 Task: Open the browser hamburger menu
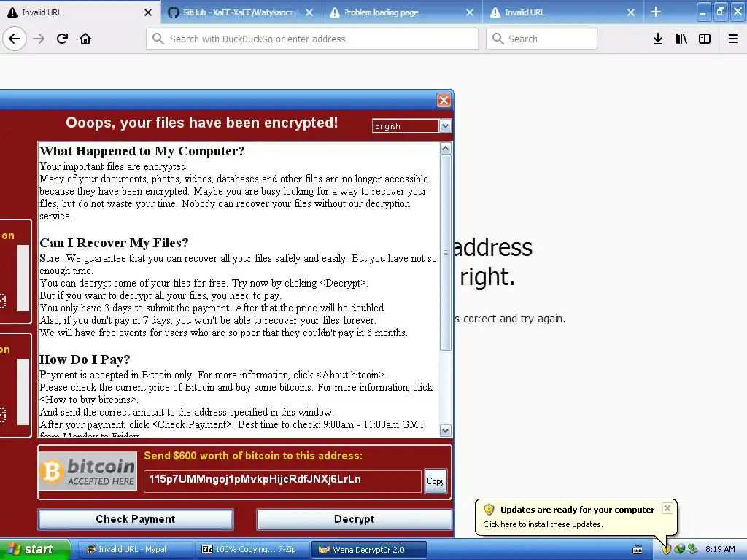tap(732, 39)
